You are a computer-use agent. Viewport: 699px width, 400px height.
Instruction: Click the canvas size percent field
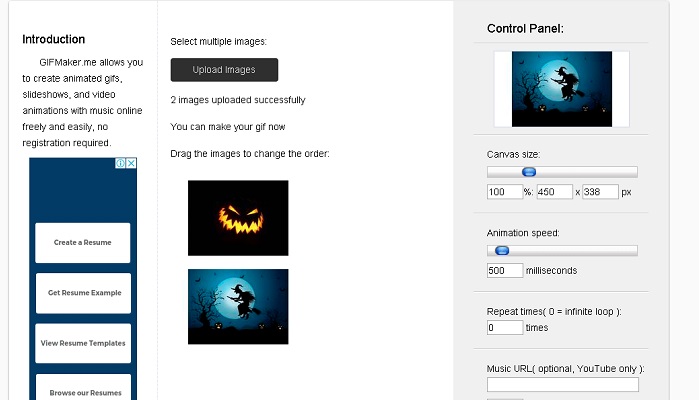505,192
